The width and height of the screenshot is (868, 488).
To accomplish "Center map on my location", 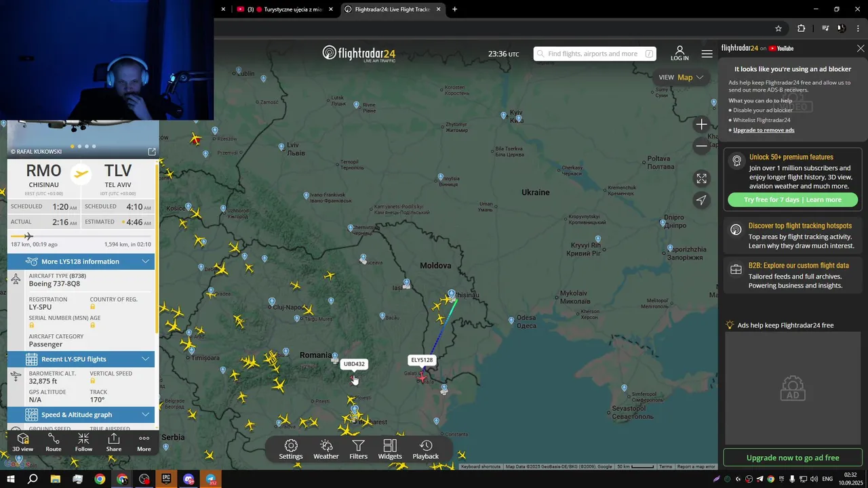I will click(701, 200).
